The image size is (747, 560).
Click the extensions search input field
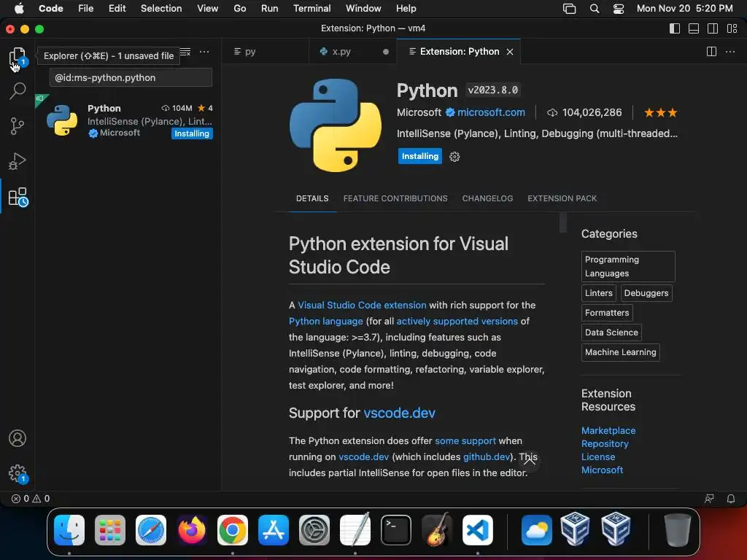(131, 77)
